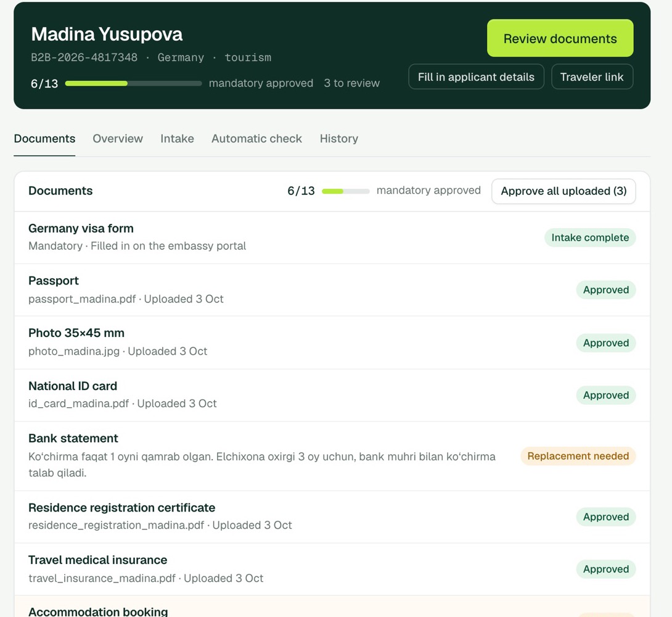
Task: Select id_card_madina.pdf file name
Action: tap(78, 404)
